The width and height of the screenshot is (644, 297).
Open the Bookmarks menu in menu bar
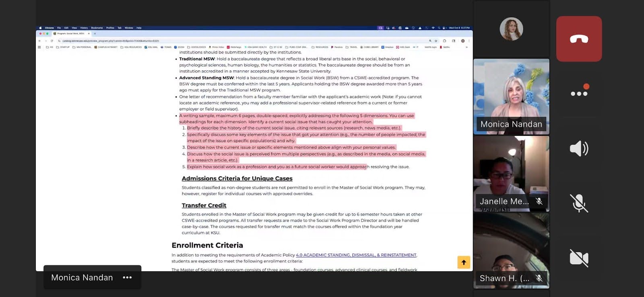click(x=97, y=28)
